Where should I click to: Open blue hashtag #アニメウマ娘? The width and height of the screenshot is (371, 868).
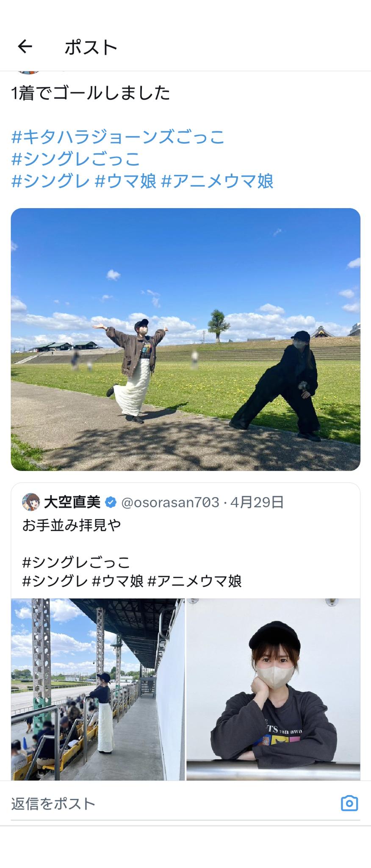pyautogui.click(x=217, y=181)
